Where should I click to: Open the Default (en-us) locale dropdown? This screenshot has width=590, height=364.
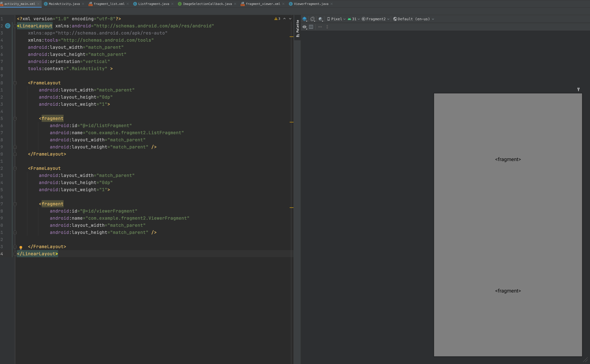(x=414, y=19)
